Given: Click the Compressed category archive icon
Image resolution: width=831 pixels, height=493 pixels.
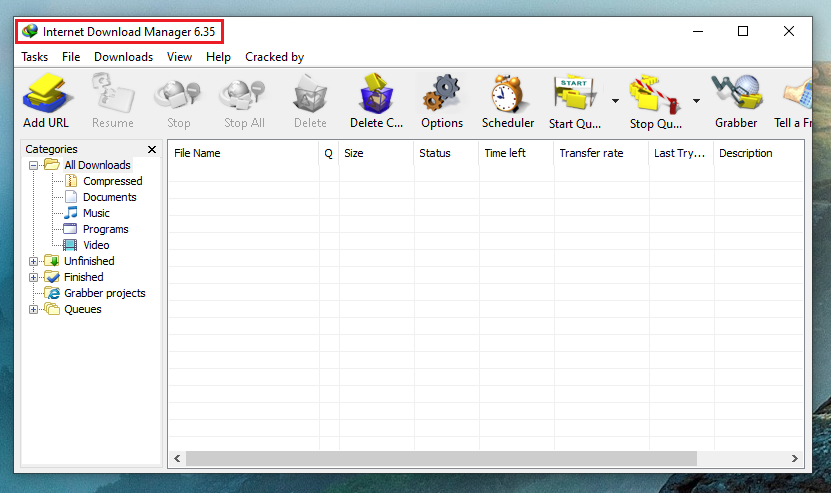Looking at the screenshot, I should (x=71, y=181).
